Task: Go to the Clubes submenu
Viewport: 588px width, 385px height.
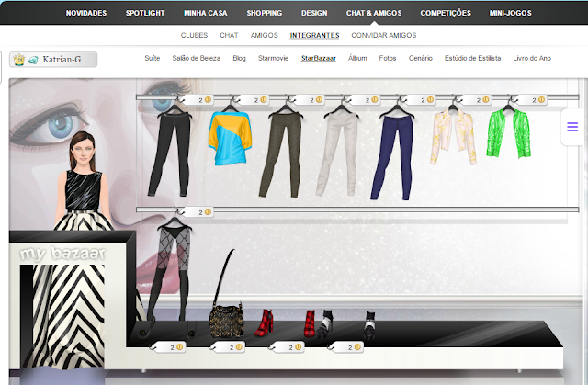Action: click(x=194, y=35)
